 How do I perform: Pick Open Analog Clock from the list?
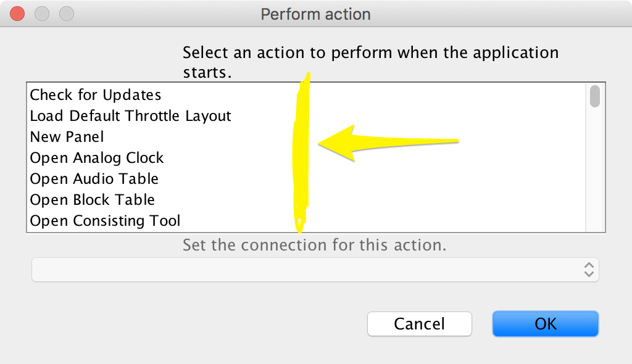[97, 158]
